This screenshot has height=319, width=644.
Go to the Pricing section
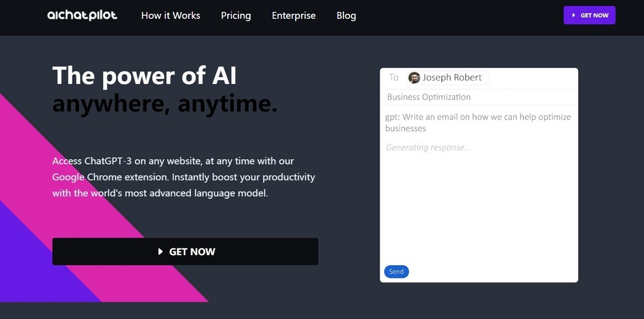pyautogui.click(x=236, y=16)
